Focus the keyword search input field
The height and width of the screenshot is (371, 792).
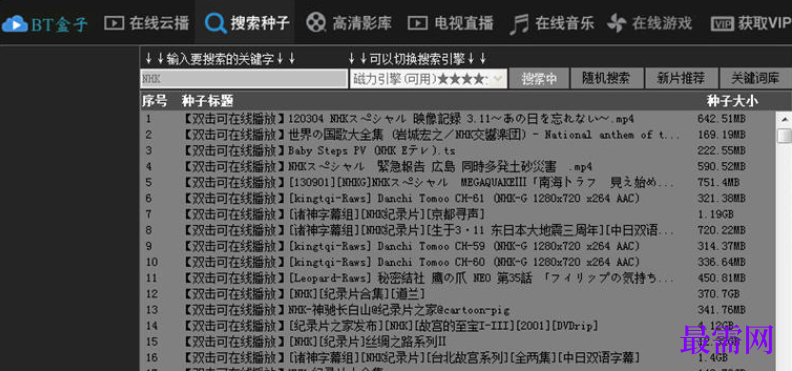(244, 79)
